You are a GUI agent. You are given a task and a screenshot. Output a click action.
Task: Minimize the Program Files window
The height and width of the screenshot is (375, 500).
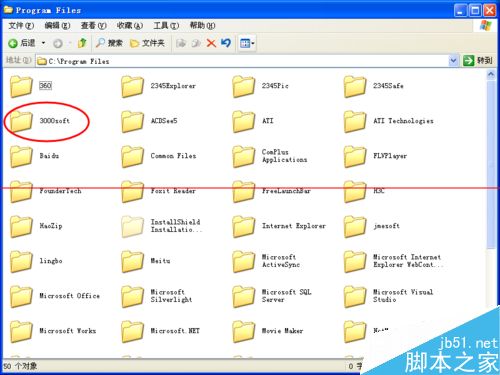(x=461, y=11)
